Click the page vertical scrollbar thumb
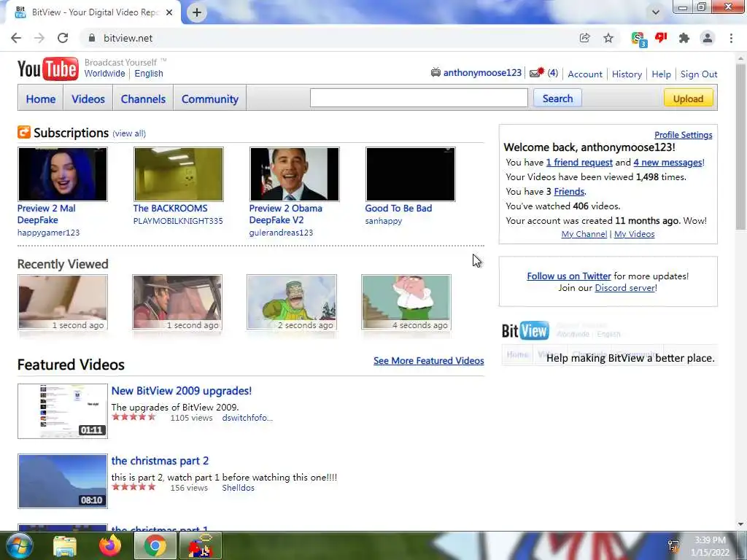 click(741, 147)
